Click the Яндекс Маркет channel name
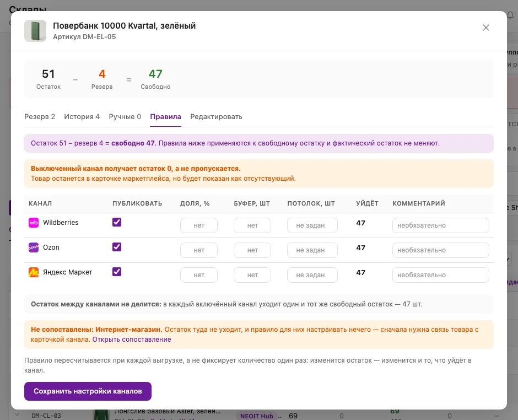This screenshot has width=518, height=420. (68, 272)
